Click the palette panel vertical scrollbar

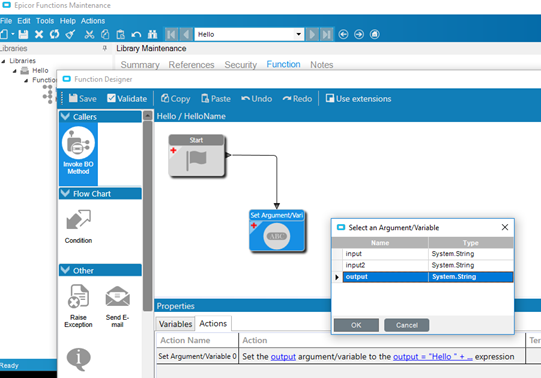click(x=147, y=214)
